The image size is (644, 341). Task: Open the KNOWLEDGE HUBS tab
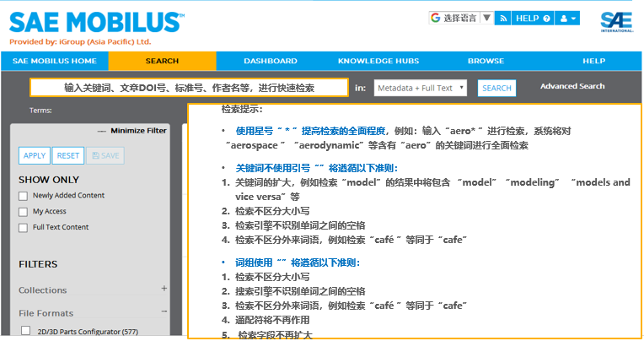378,61
